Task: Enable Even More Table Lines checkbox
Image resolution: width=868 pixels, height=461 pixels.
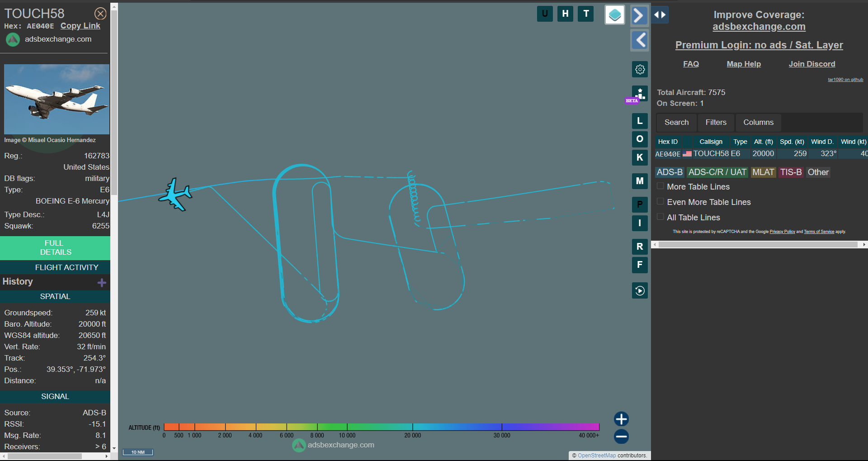Action: [x=660, y=201]
